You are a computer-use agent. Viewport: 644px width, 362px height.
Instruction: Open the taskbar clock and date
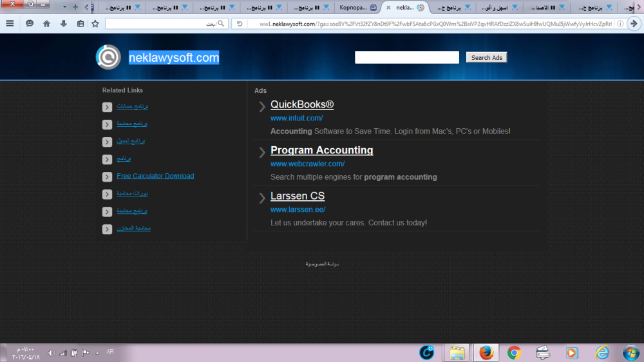[26, 354]
